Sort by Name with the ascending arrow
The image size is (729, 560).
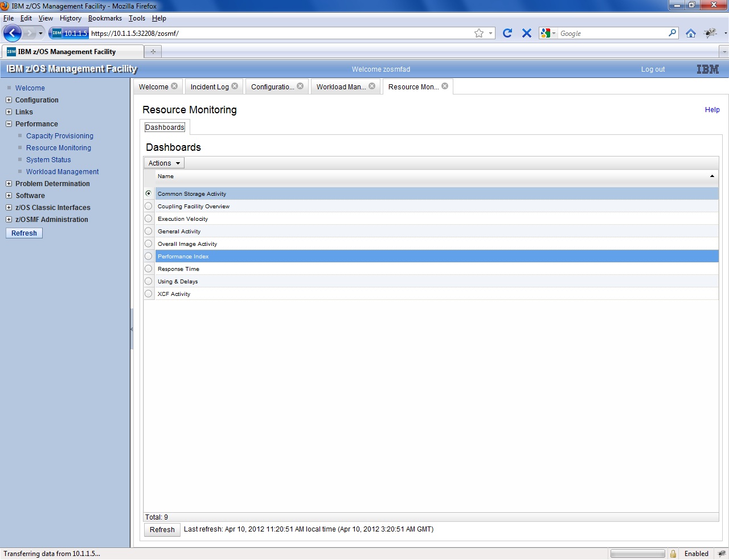click(x=712, y=176)
